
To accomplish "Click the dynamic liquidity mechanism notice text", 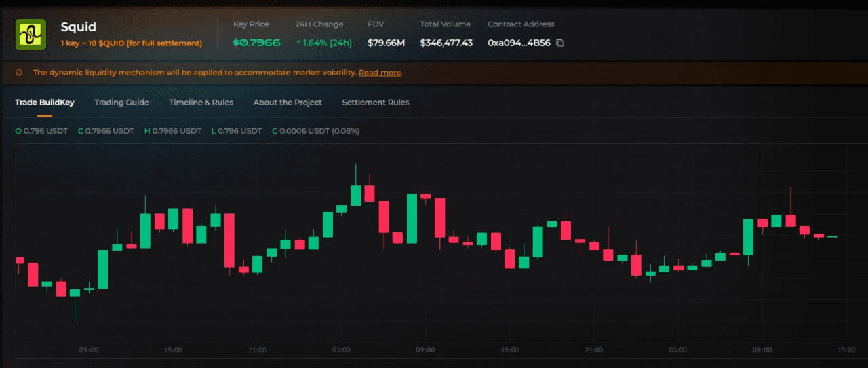I will click(194, 73).
